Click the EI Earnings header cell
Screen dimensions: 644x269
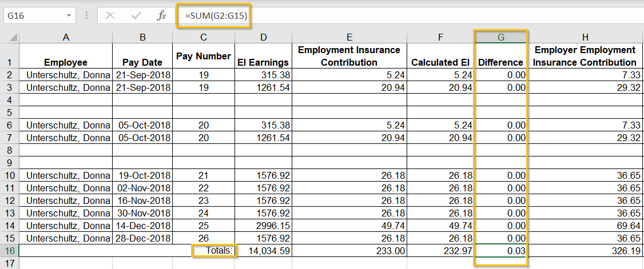pos(263,56)
